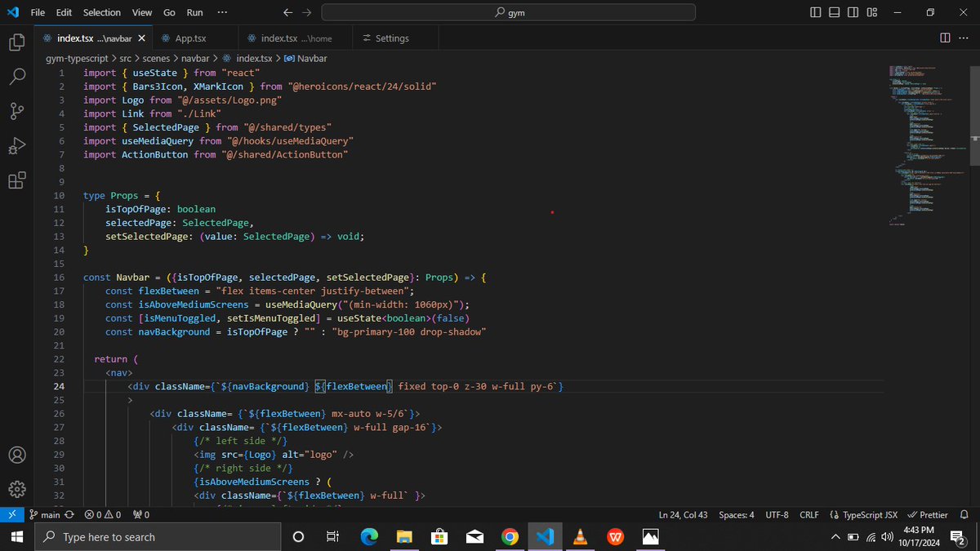Select gym-typescript in the breadcrumb

coord(76,58)
